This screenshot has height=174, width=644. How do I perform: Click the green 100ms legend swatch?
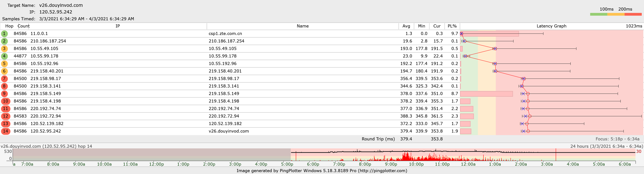(599, 14)
